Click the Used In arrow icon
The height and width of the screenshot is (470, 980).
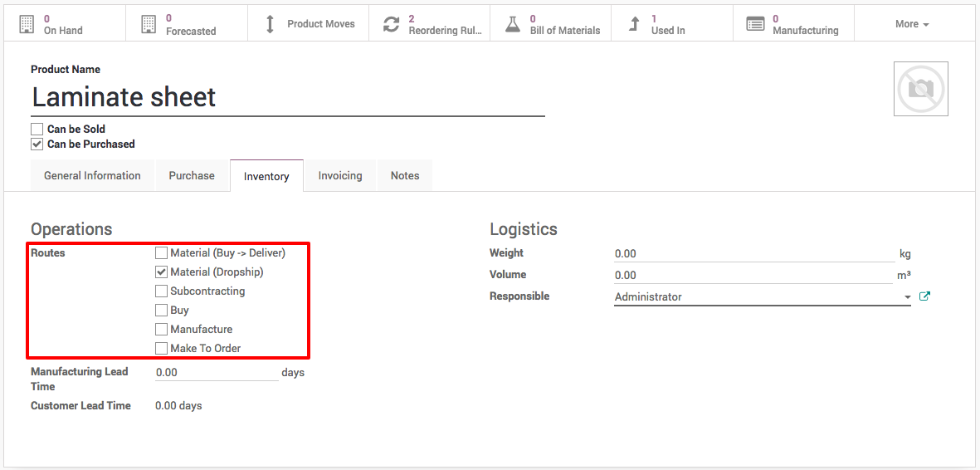[x=634, y=24]
